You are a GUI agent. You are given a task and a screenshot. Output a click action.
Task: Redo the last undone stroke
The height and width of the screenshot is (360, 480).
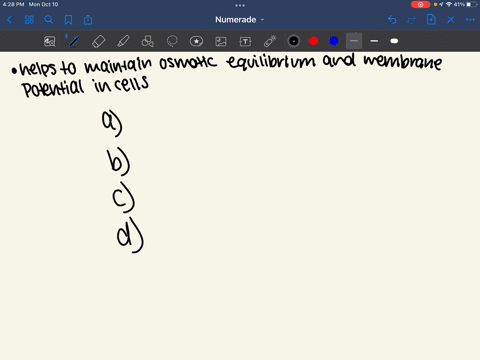point(412,20)
